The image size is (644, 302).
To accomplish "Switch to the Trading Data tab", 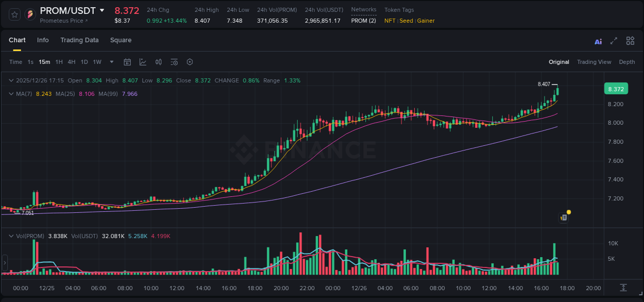I will click(x=79, y=40).
